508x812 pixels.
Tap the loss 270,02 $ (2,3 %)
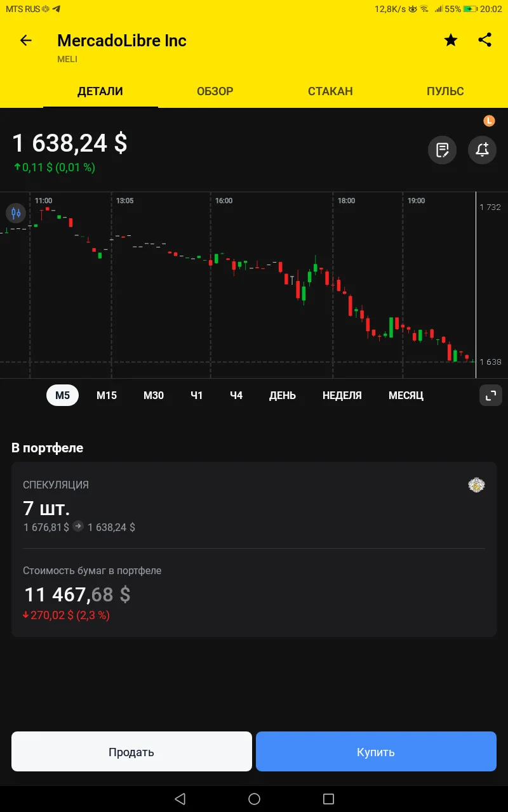[67, 615]
